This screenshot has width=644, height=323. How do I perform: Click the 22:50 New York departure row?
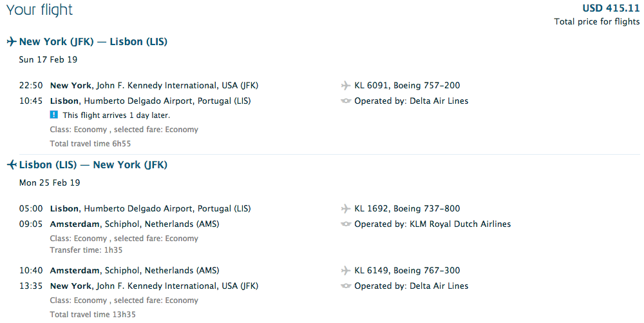pyautogui.click(x=155, y=86)
